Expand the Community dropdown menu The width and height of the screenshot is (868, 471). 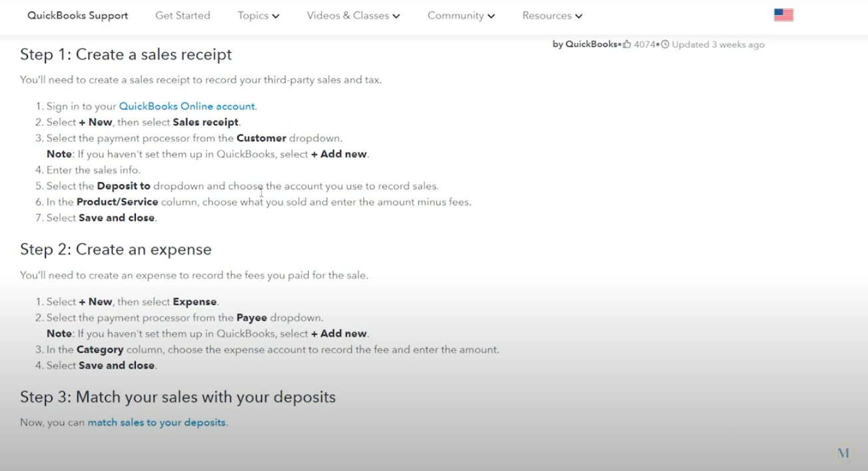click(x=461, y=15)
